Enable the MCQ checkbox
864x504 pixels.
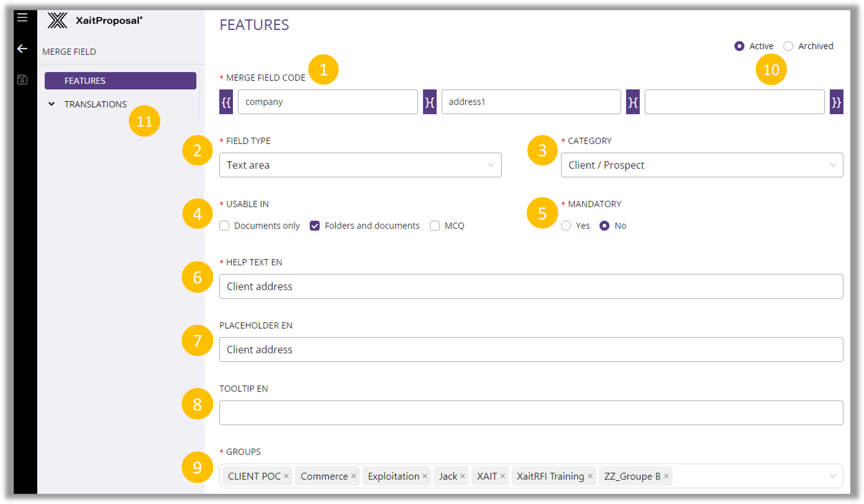point(435,226)
